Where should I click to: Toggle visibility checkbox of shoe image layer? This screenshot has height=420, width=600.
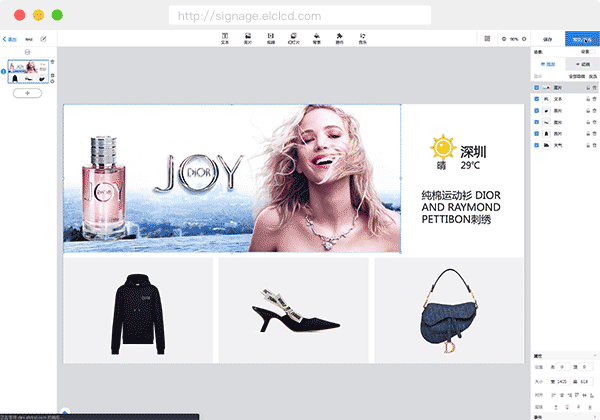[536, 122]
